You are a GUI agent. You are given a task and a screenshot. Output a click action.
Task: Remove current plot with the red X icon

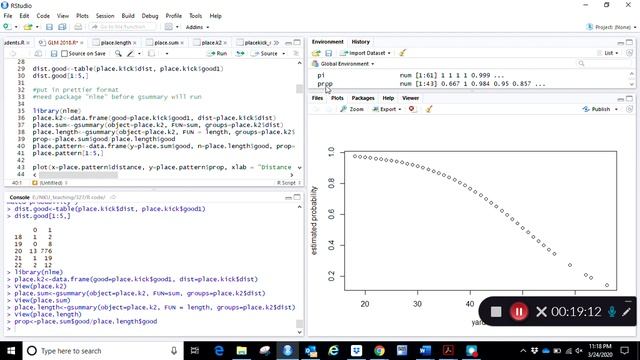point(411,109)
